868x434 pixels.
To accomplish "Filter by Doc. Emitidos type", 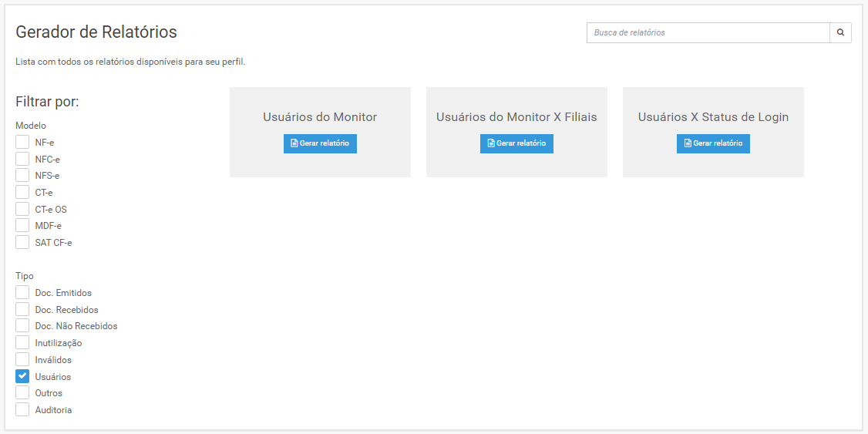I will [22, 293].
